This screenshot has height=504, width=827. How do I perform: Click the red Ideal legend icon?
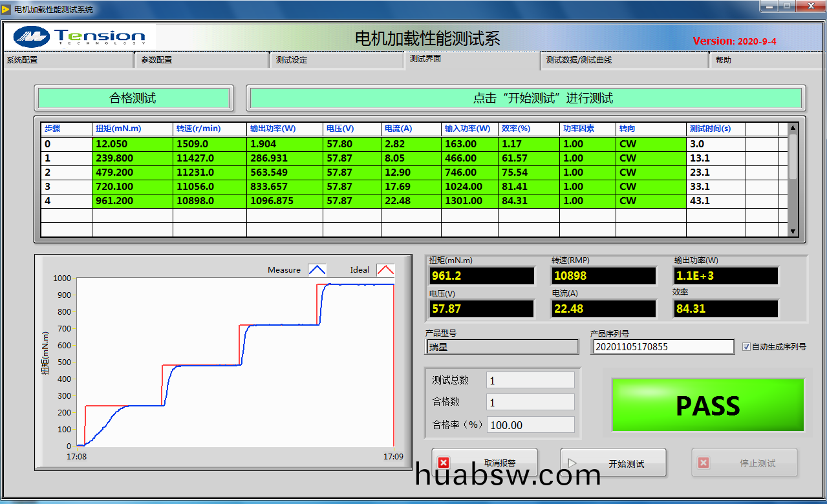(385, 270)
